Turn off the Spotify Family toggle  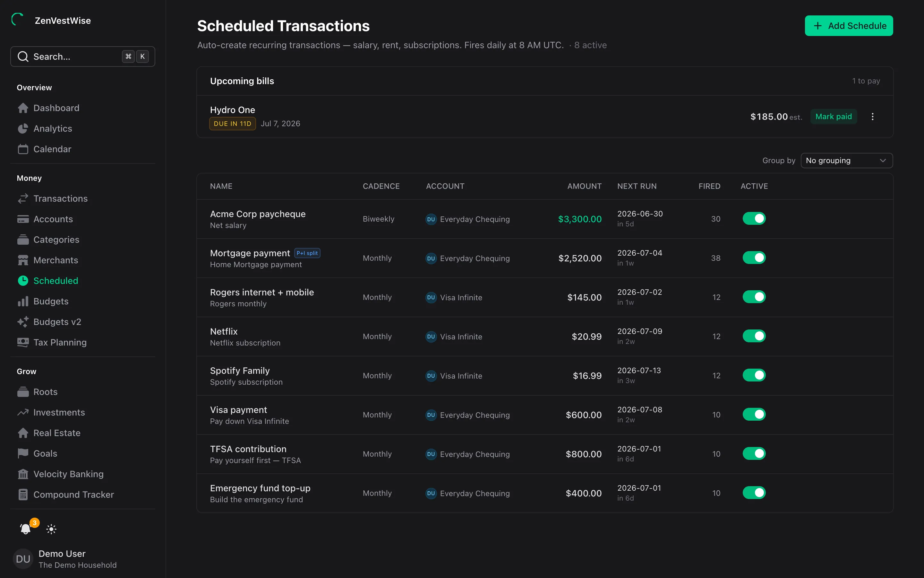[x=754, y=375]
